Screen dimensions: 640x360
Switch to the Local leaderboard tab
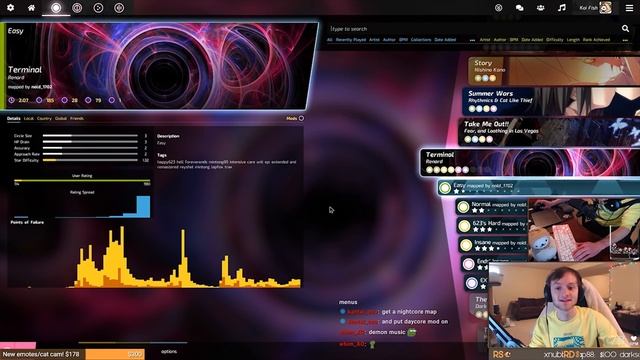pyautogui.click(x=29, y=118)
